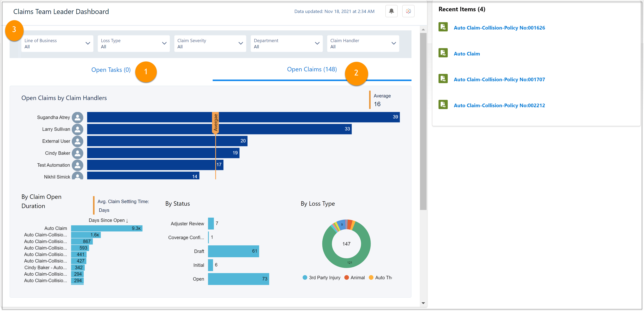Open Auto Claim-Collision-Policy No:001707 link
The width and height of the screenshot is (644, 311).
tap(499, 79)
